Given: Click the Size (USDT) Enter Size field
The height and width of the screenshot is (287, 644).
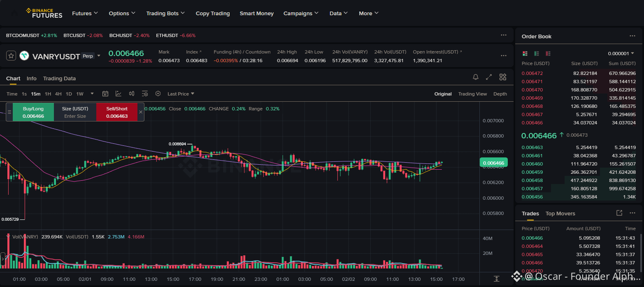Looking at the screenshot, I should [x=75, y=112].
